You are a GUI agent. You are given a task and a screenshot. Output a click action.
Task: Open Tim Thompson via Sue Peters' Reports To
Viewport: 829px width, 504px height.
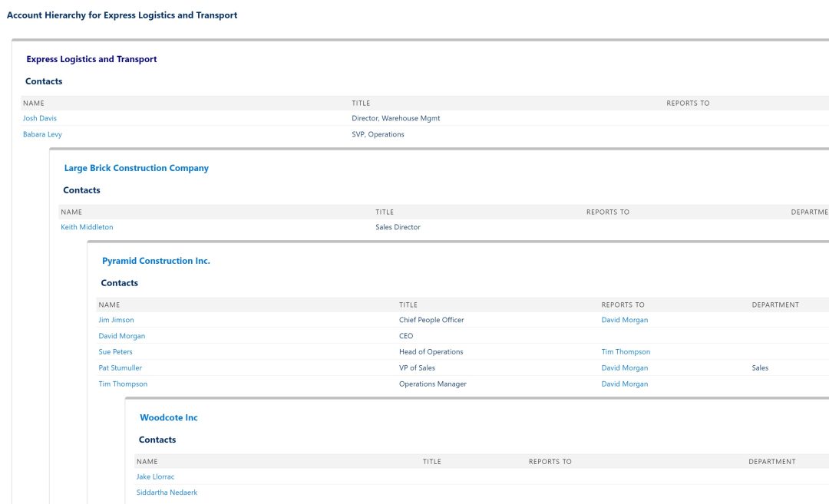pos(626,351)
